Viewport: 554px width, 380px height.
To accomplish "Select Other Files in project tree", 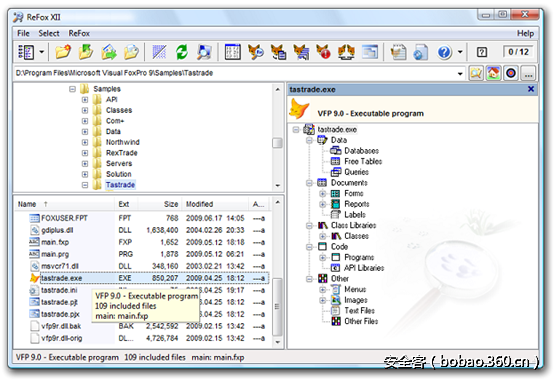I will point(361,321).
